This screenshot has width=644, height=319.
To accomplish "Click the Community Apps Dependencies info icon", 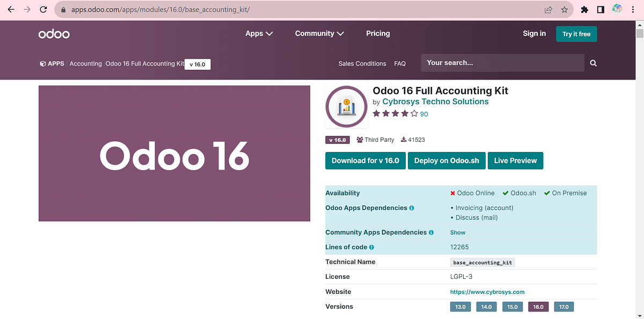I will 431,232.
